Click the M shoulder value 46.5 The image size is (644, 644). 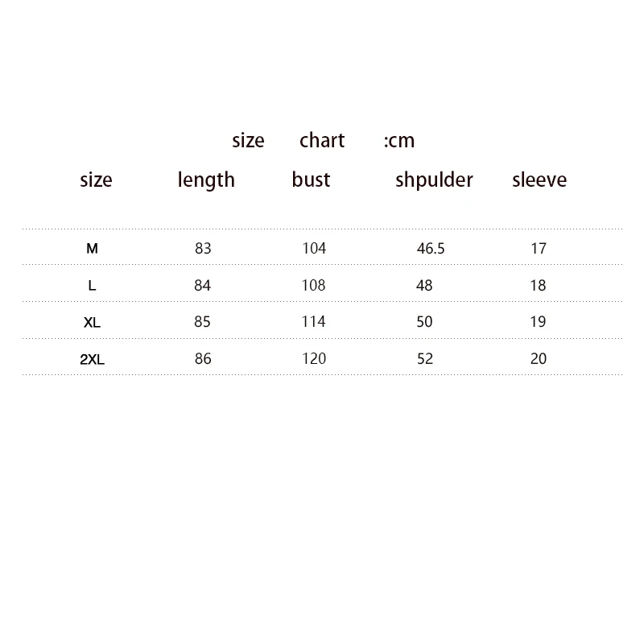[x=431, y=249]
